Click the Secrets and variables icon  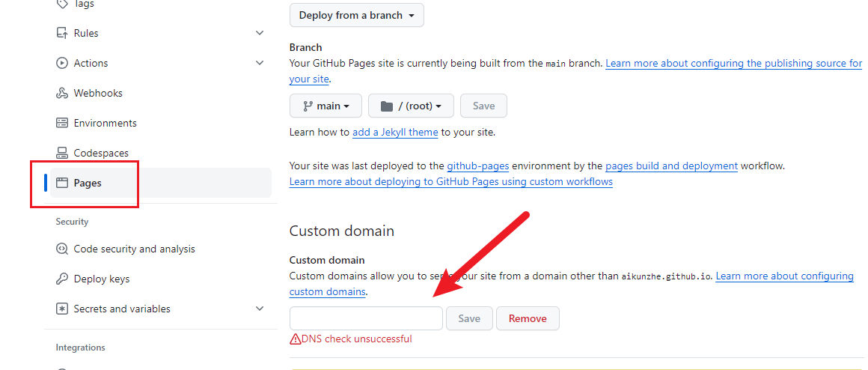click(x=62, y=309)
